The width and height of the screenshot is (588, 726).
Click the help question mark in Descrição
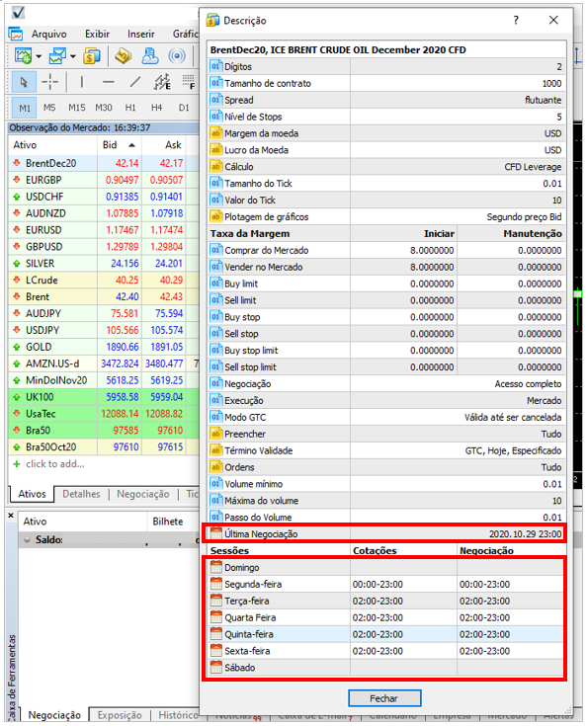516,20
